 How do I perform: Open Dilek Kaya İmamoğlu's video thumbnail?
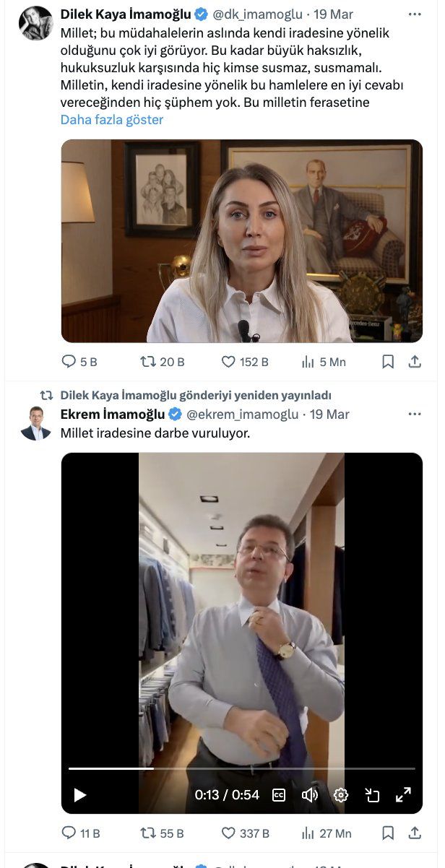tap(241, 240)
